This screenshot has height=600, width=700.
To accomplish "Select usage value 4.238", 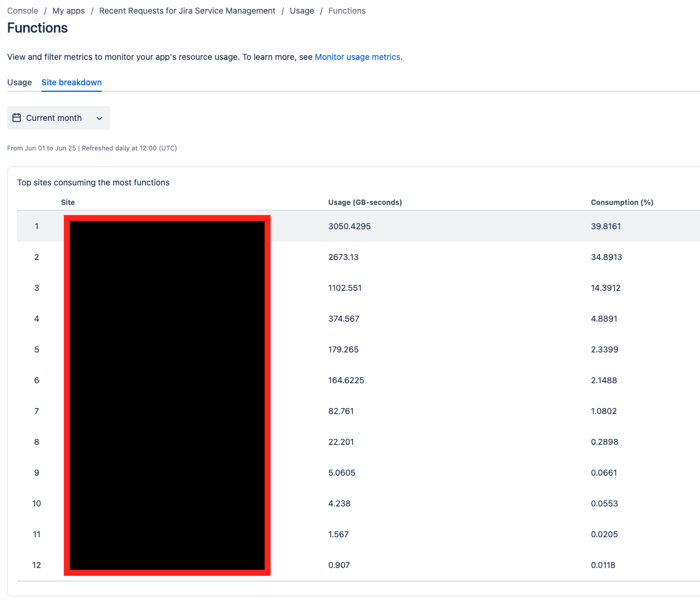I will pos(339,503).
